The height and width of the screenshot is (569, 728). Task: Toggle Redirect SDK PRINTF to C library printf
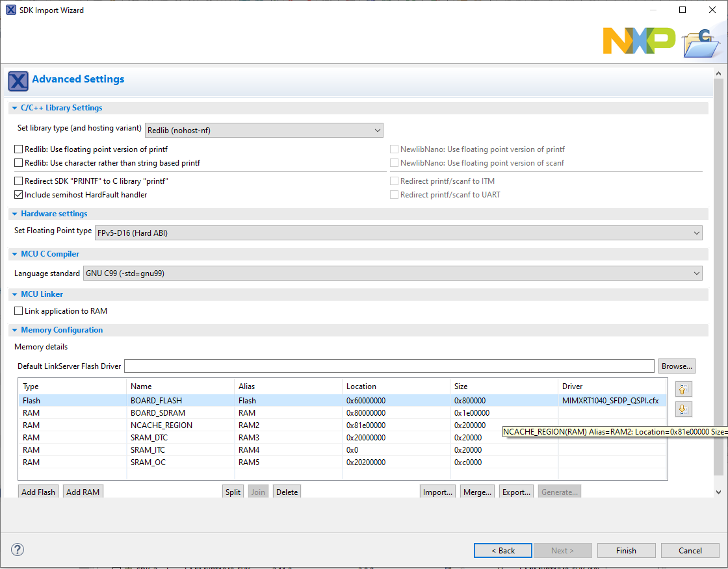[x=19, y=181]
